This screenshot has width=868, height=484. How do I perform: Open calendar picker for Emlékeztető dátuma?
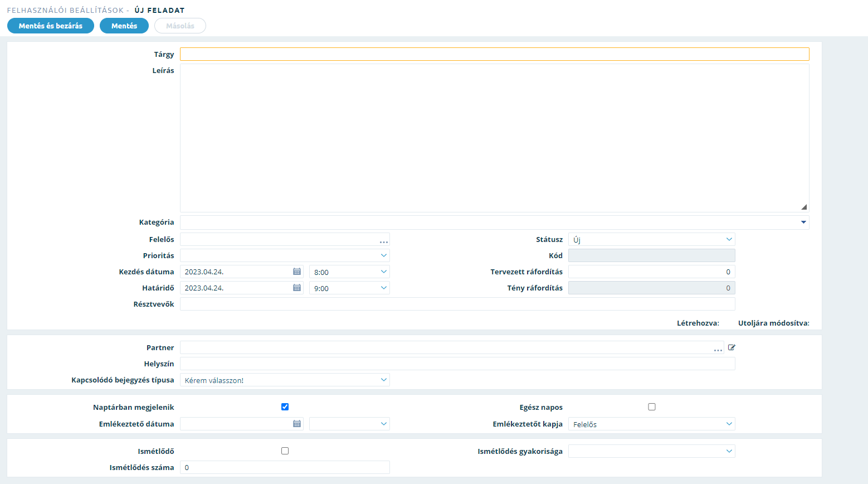pyautogui.click(x=297, y=424)
